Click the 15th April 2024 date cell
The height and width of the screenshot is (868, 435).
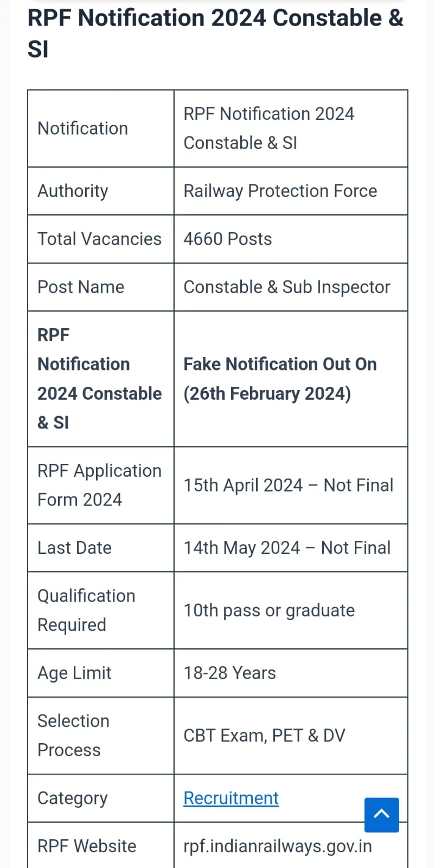point(288,485)
